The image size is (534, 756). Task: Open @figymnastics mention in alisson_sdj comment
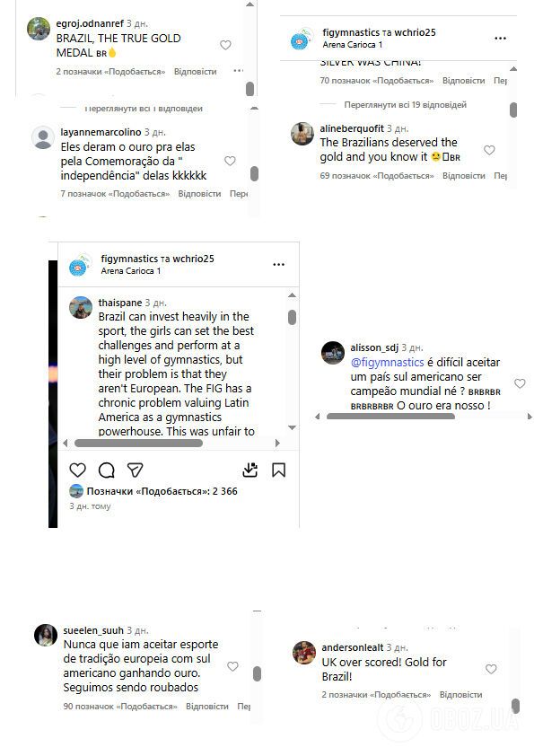tap(387, 363)
